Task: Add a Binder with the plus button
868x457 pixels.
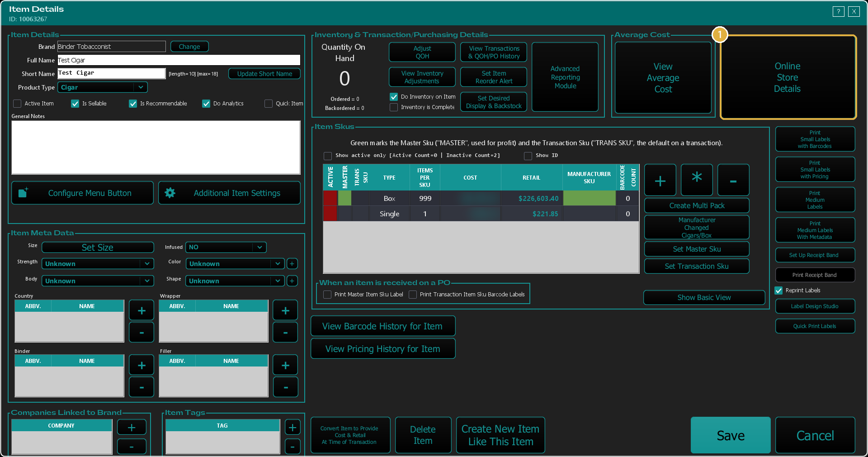Action: point(142,365)
